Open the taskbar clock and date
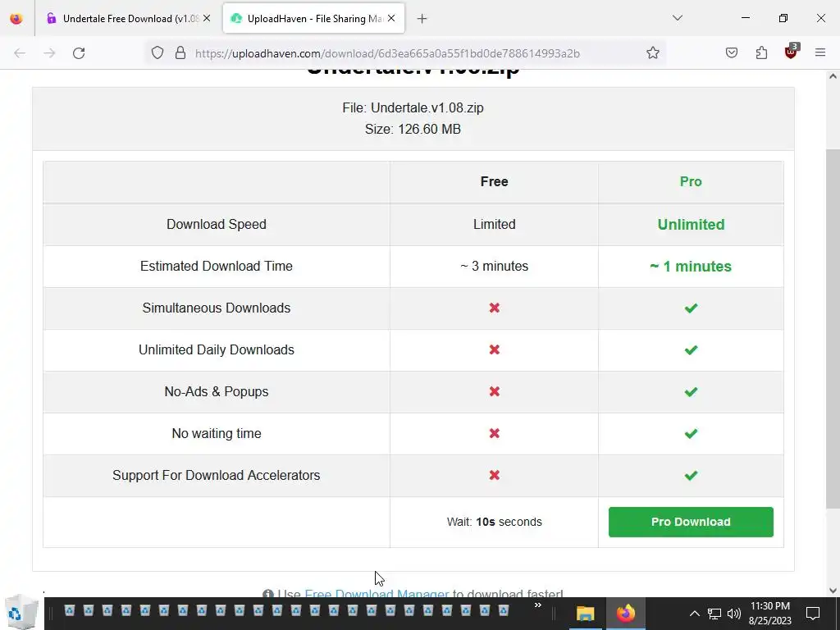 pyautogui.click(x=769, y=614)
